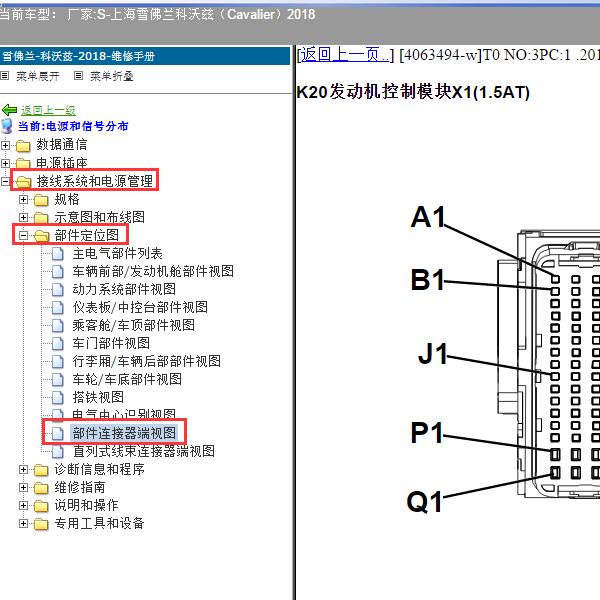The width and height of the screenshot is (600, 600).
Task: Click the green back arrow icon
Action: point(10,110)
